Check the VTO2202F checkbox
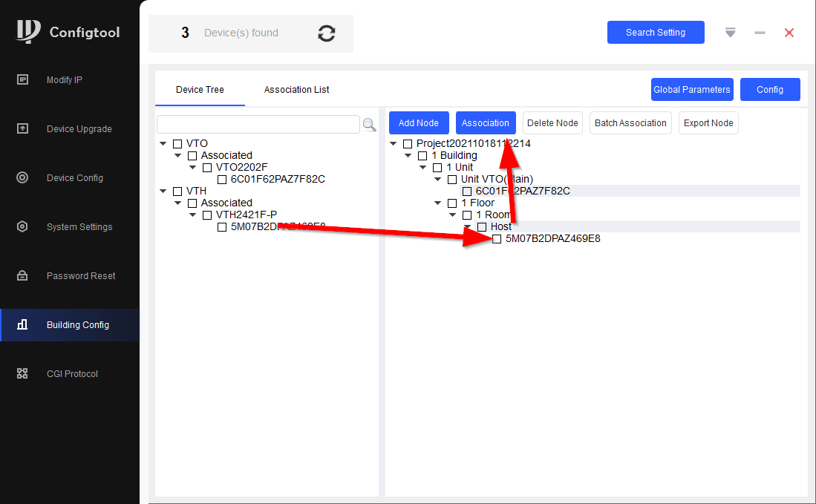This screenshot has height=504, width=816. click(207, 168)
